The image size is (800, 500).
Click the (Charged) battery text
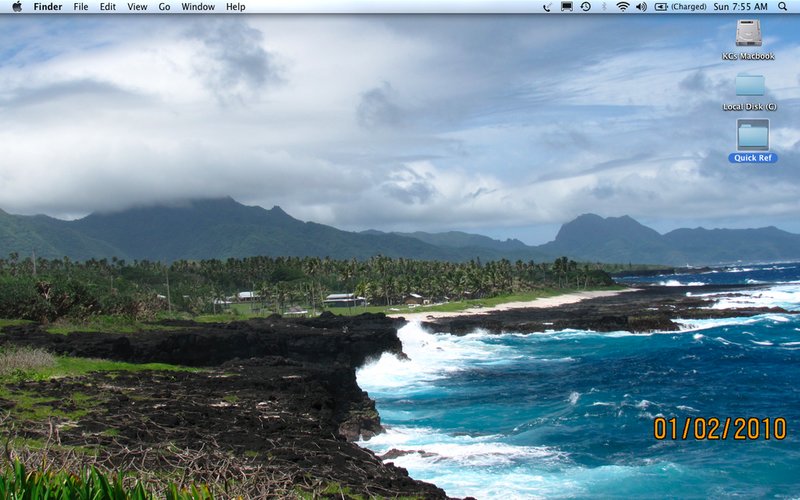pyautogui.click(x=688, y=7)
